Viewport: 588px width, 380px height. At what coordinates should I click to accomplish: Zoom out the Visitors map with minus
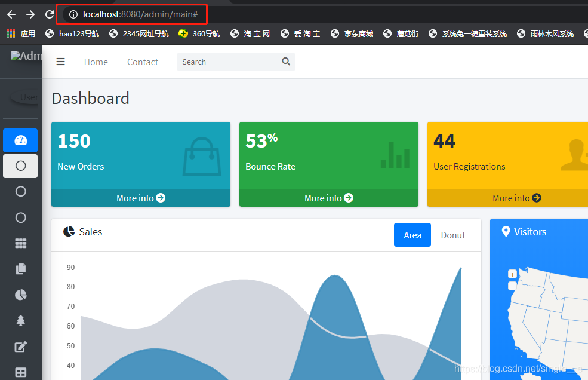pos(512,287)
